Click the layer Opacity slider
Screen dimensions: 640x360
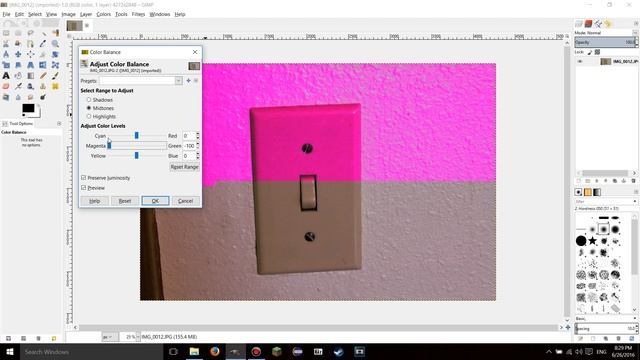pos(606,42)
